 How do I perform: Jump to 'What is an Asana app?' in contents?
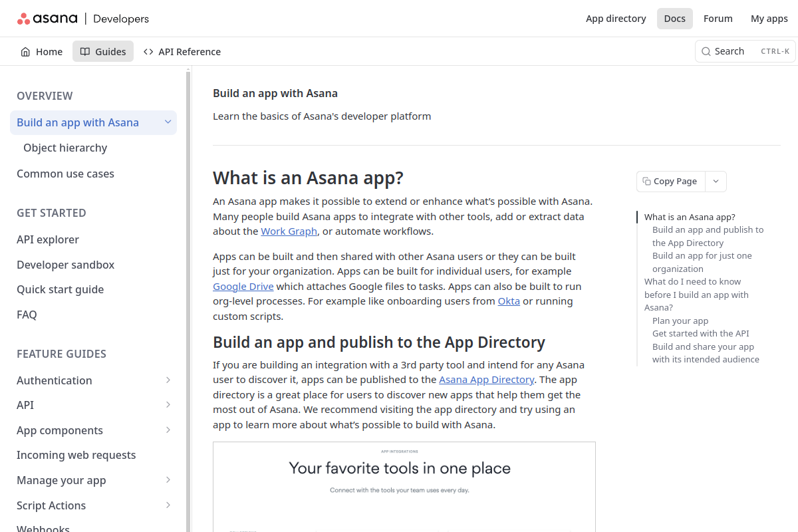pos(690,217)
